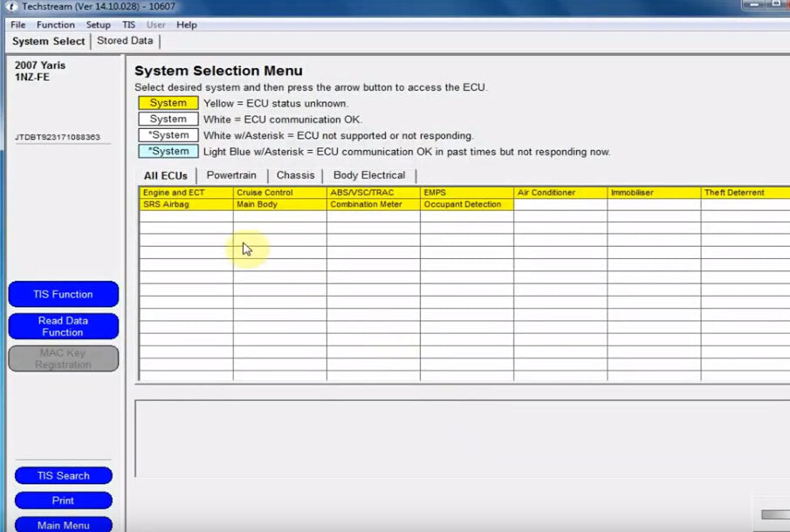Click the Read Data Function button
The height and width of the screenshot is (532, 790).
[x=64, y=326]
